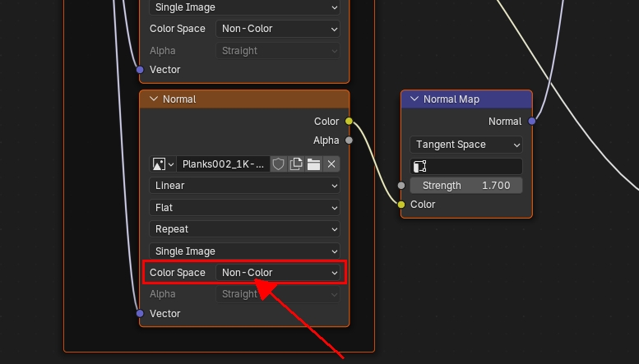This screenshot has height=364, width=639.
Task: Unlink the Planks002 image with X icon
Action: click(331, 164)
